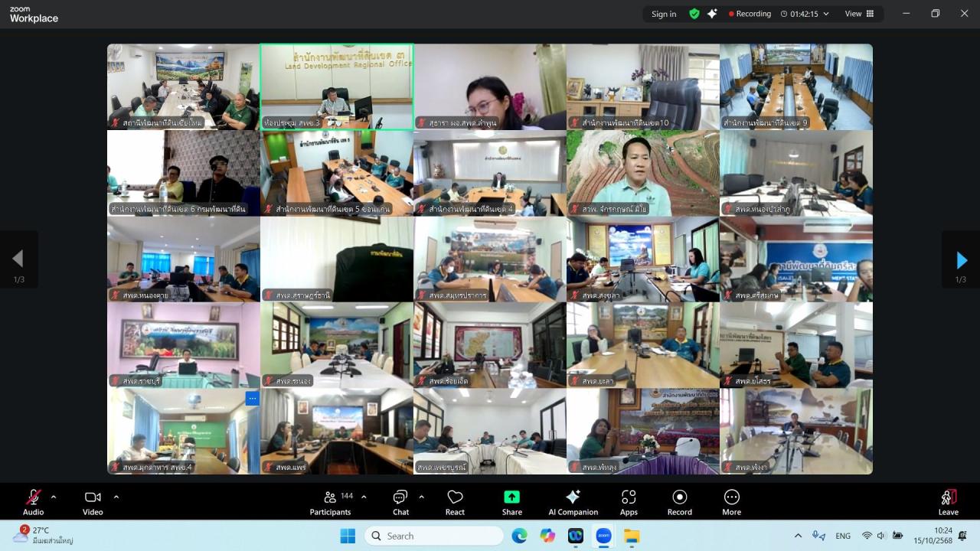This screenshot has width=980, height=551.
Task: Open the Recording indicator dropdown
Action: (x=825, y=14)
